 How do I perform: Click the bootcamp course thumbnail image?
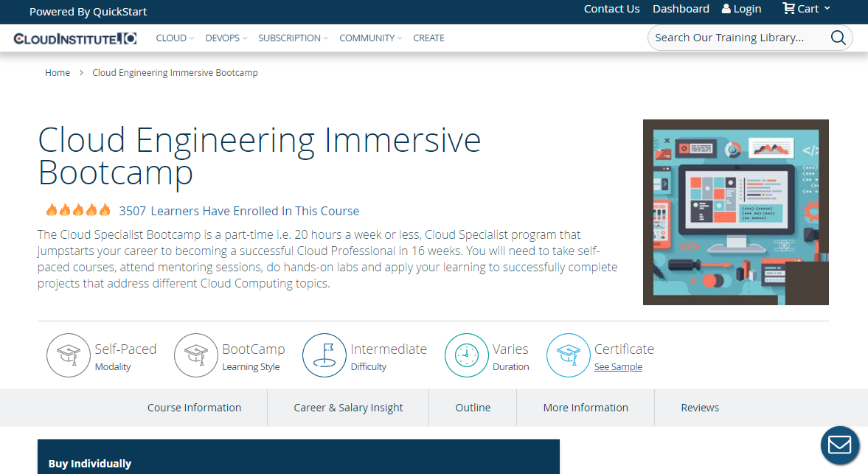735,212
